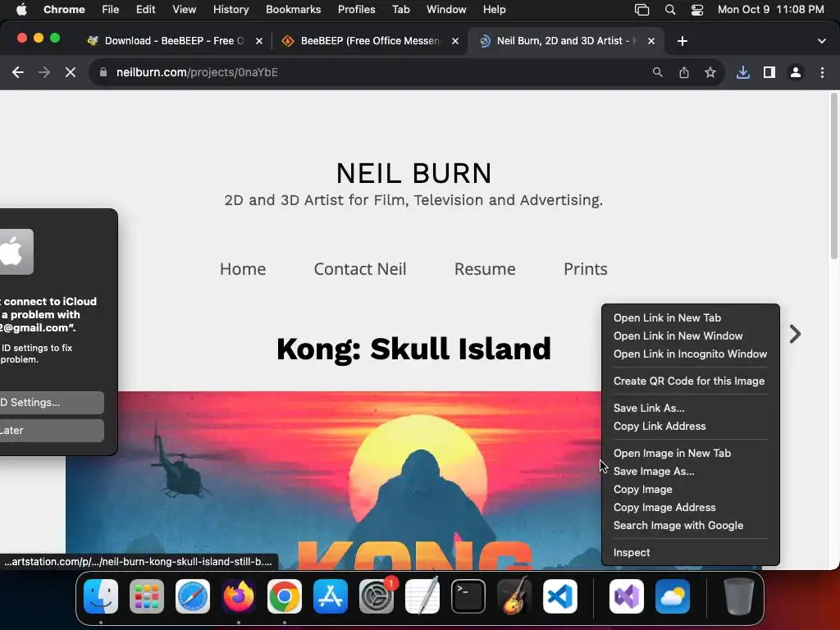This screenshot has height=630, width=840.
Task: Launch Safari from the Dock
Action: point(193,596)
